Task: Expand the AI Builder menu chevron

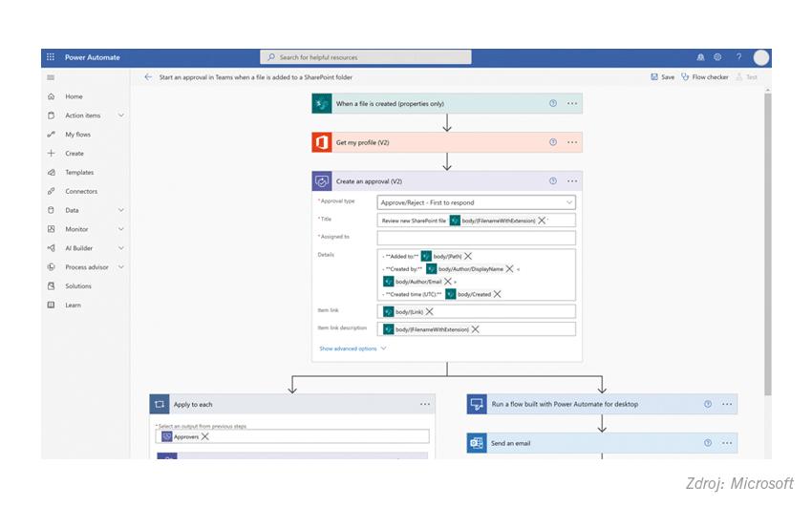Action: coord(120,248)
